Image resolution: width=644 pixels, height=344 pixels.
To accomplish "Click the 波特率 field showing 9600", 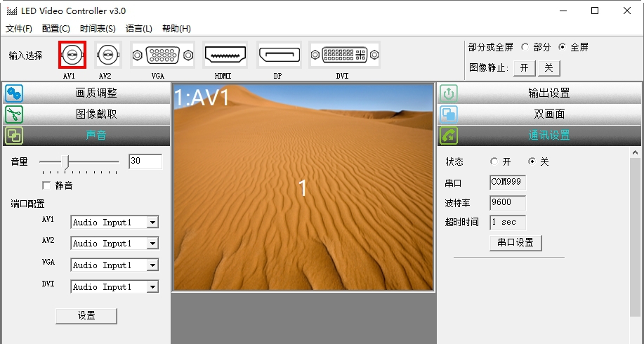I will click(x=508, y=202).
